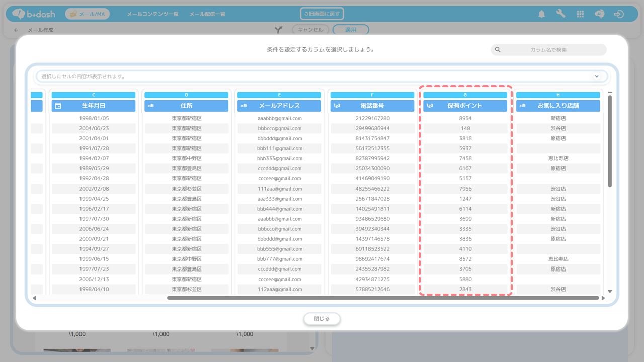
Task: Click the magnifier icon in column search
Action: tap(498, 50)
